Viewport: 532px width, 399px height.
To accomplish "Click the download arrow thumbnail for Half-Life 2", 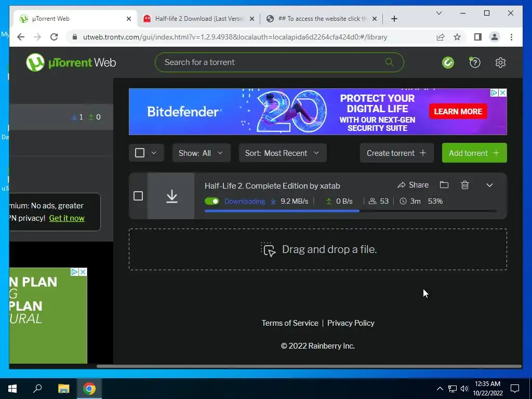I will 171,196.
